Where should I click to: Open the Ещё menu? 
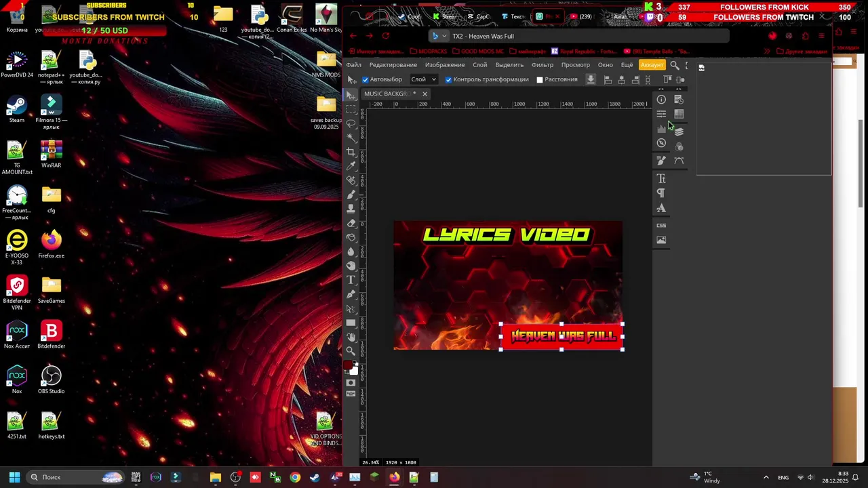[x=627, y=65]
